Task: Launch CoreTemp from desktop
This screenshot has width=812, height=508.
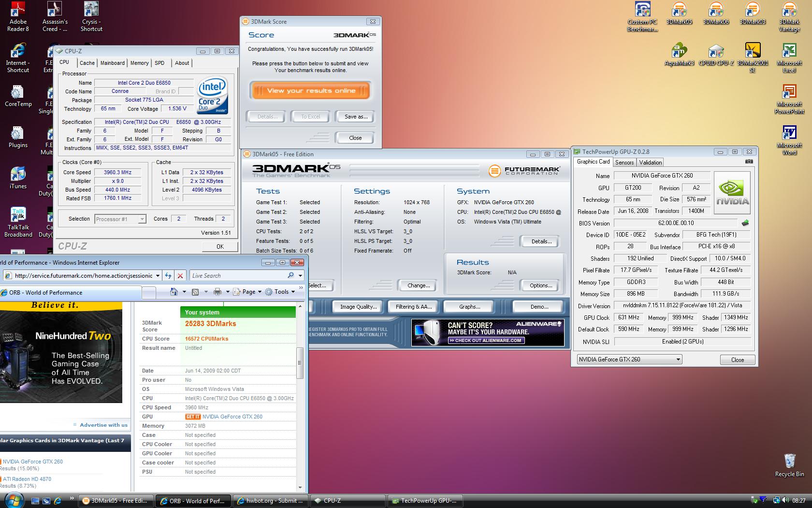Action: 18,96
